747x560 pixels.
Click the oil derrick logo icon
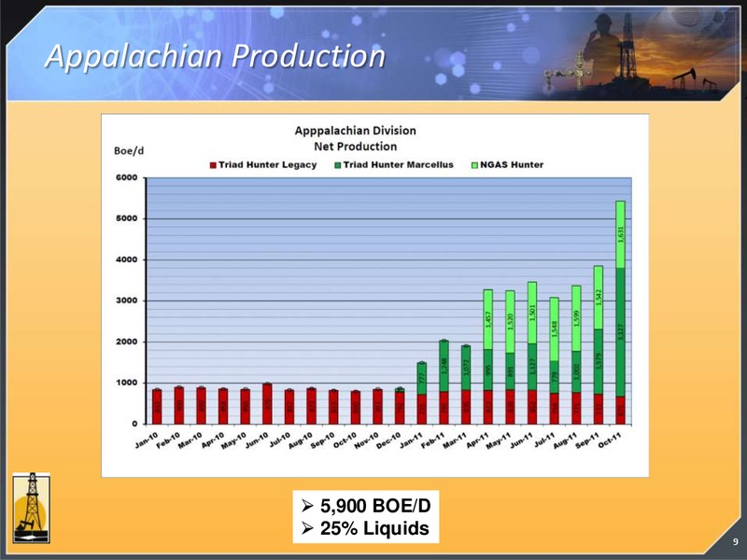click(32, 508)
